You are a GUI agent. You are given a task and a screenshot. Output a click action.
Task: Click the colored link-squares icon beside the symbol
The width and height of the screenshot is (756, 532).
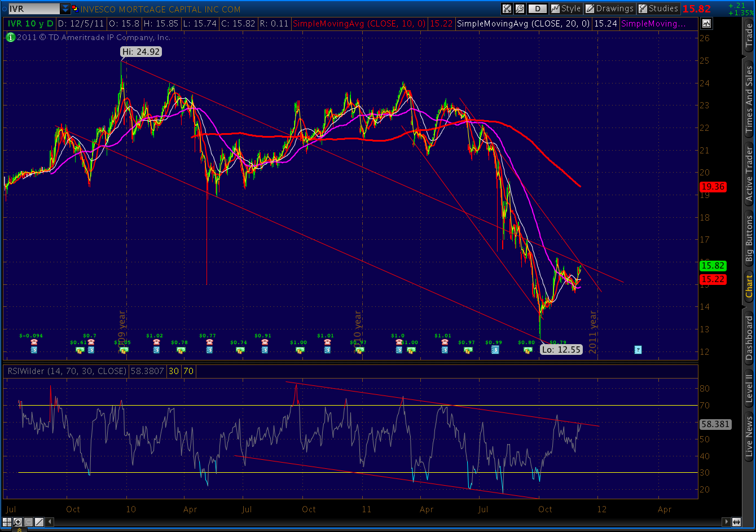pos(74,9)
